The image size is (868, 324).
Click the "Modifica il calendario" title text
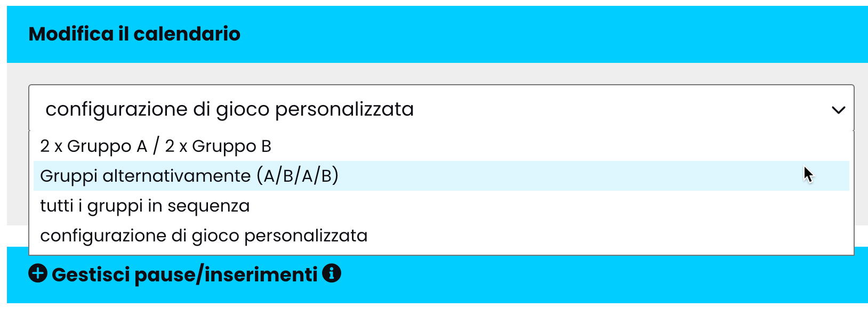click(x=134, y=34)
